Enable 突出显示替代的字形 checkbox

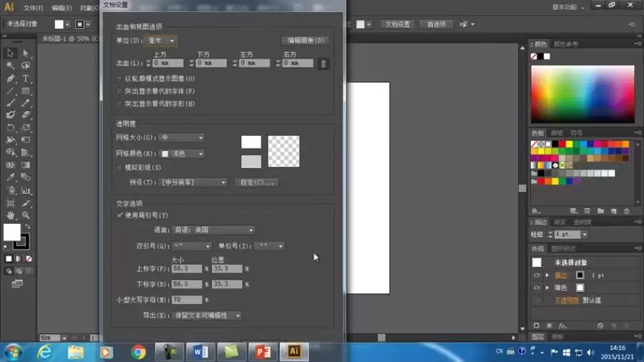click(x=119, y=104)
